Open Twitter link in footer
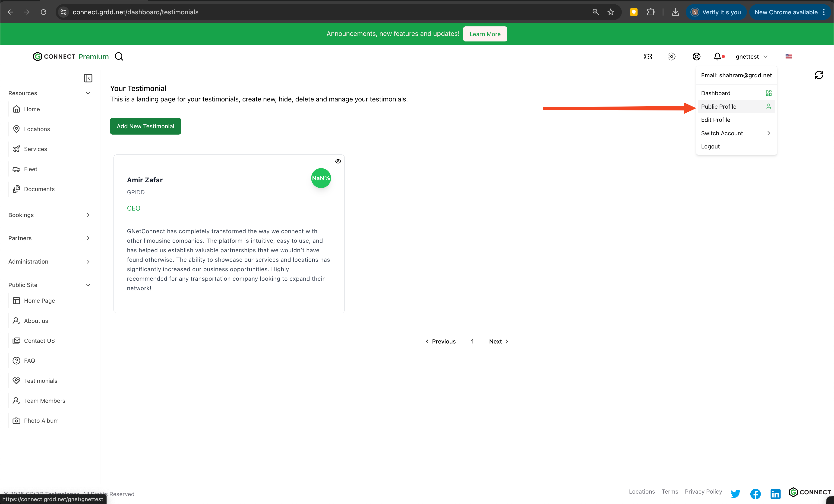Image resolution: width=834 pixels, height=504 pixels. [735, 494]
